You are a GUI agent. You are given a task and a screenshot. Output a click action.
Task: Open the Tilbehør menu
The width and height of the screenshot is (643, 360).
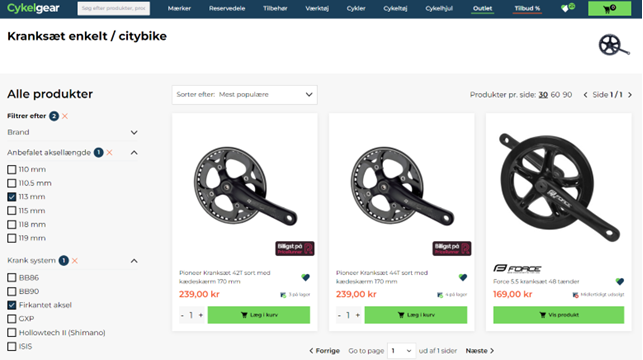tap(275, 8)
